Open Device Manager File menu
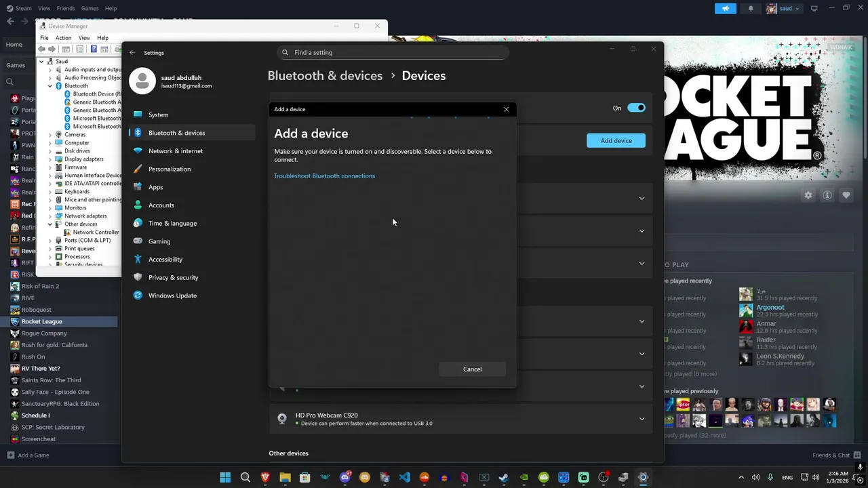The image size is (868, 488). pos(44,38)
